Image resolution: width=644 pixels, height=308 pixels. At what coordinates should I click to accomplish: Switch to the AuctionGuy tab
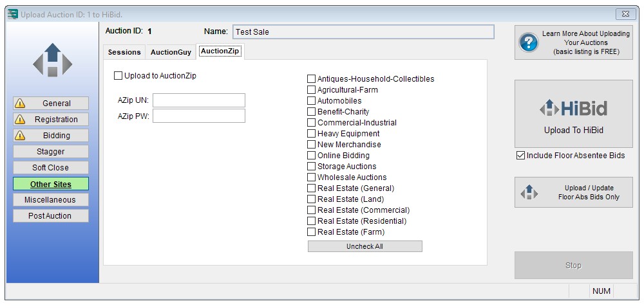(x=171, y=52)
